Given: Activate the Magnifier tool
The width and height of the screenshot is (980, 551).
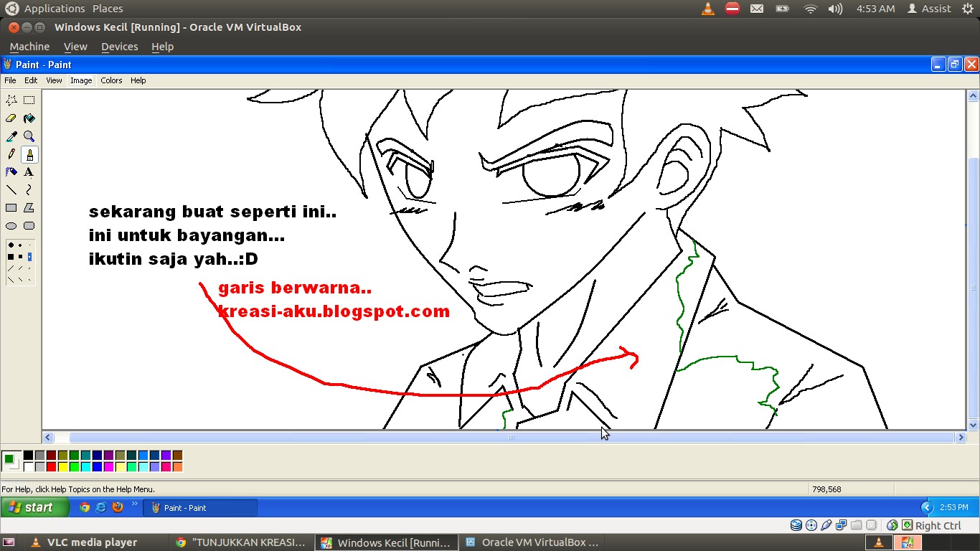Looking at the screenshot, I should [x=29, y=136].
